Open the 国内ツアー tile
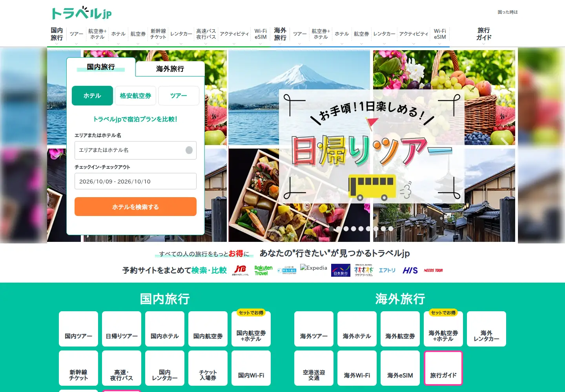Screen dimensions: 565x392 point(78,329)
